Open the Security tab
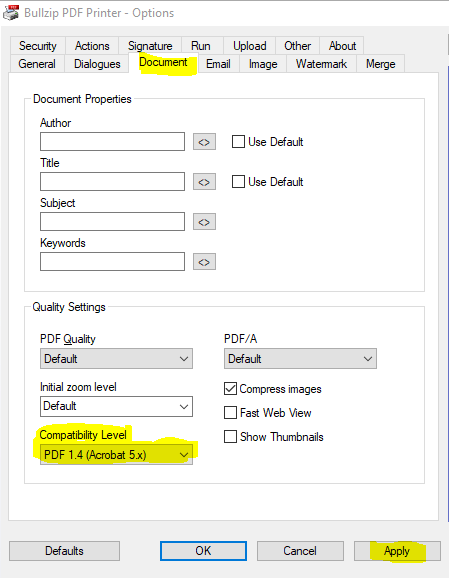Viewport: 449px width, 578px height. point(38,46)
